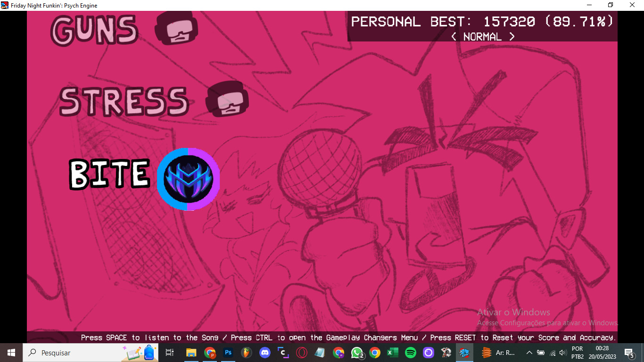Screen dimensions: 644x362
Task: Click the battery status tray icon
Action: (x=541, y=353)
